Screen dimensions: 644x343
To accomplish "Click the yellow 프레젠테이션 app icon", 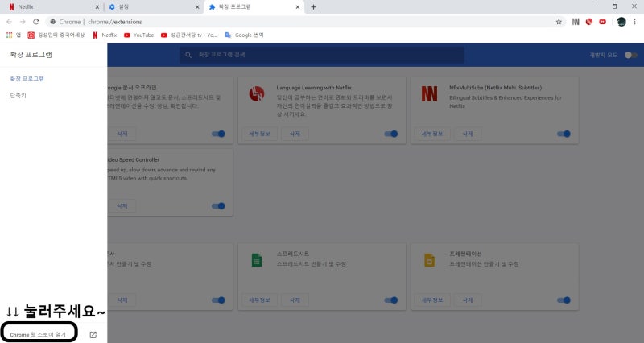I will pyautogui.click(x=429, y=260).
